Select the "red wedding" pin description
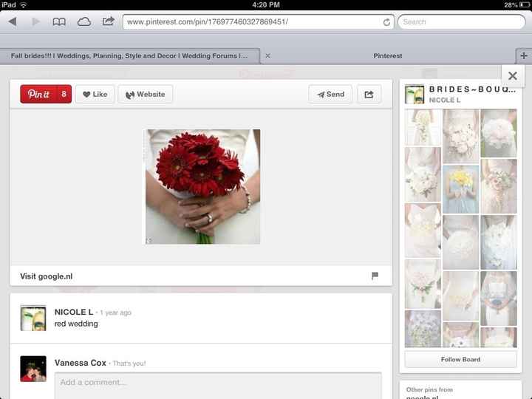The height and width of the screenshot is (399, 532). (x=76, y=324)
